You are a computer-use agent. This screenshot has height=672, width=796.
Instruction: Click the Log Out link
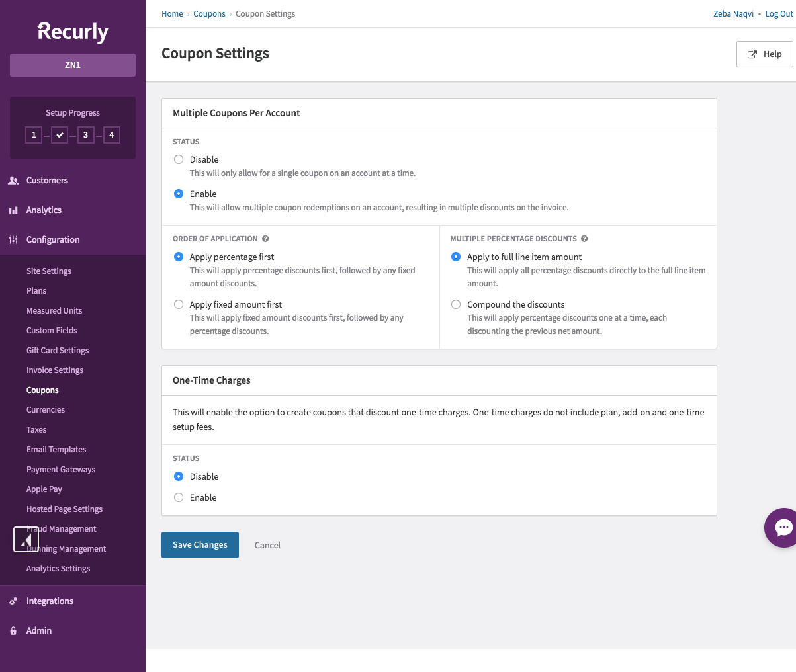point(779,14)
